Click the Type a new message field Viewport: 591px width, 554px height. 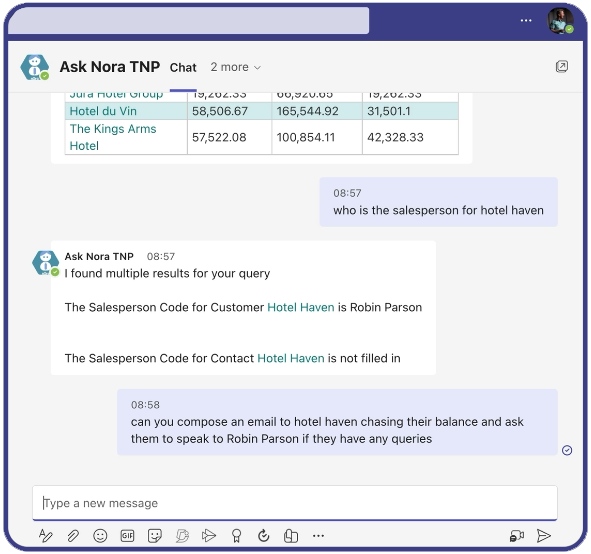pos(294,503)
